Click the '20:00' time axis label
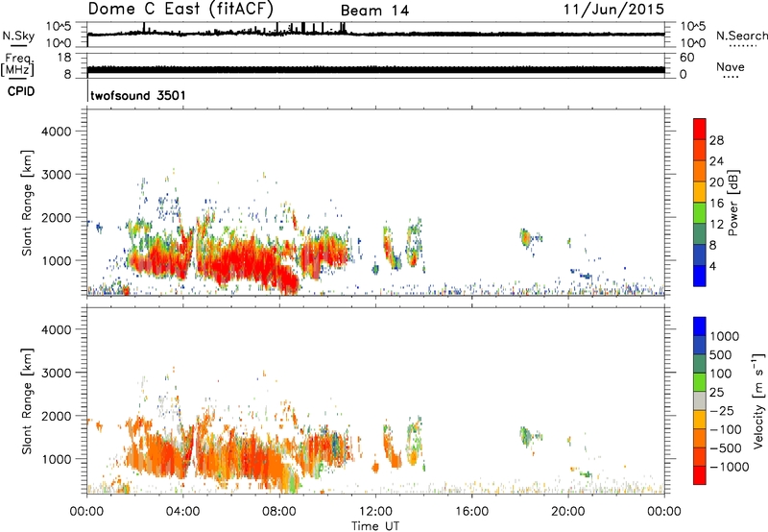 click(x=567, y=512)
